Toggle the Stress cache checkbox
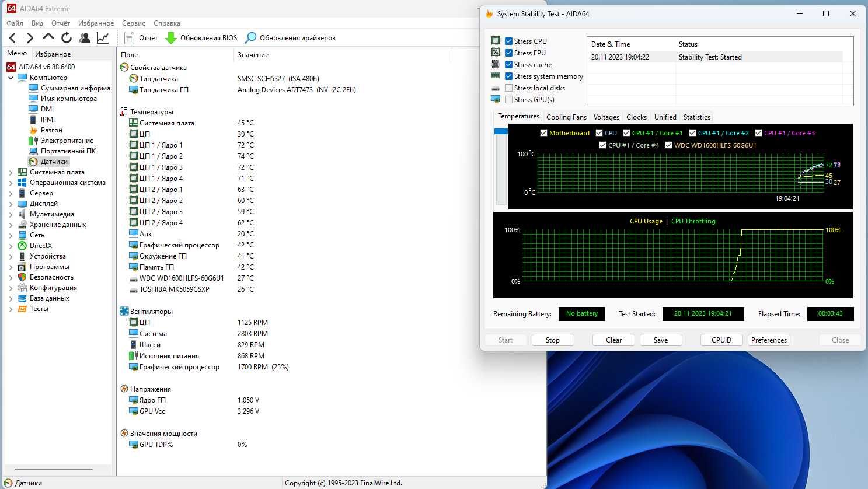Viewport: 868px width, 489px height. click(508, 65)
